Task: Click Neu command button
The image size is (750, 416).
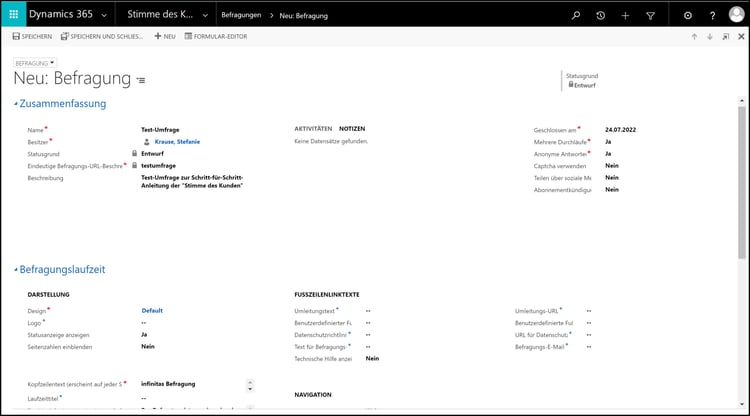Action: [x=165, y=36]
